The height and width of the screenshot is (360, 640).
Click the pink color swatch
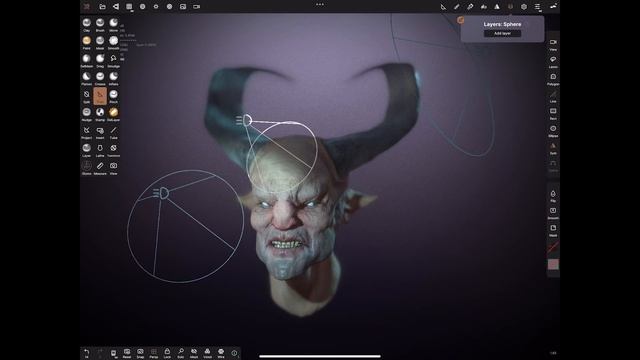click(x=553, y=264)
